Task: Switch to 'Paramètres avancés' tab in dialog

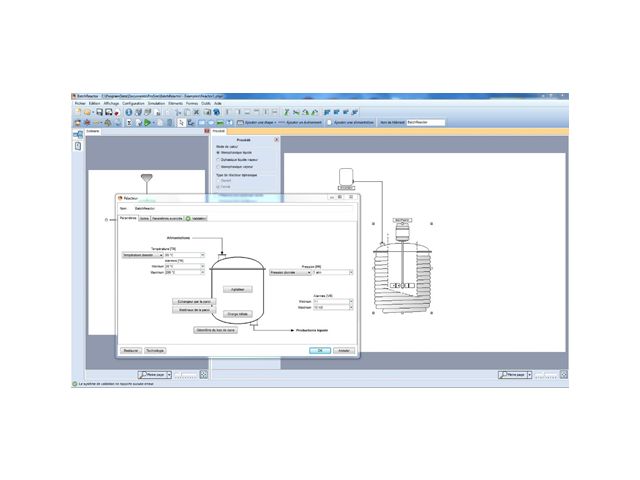Action: [x=166, y=217]
